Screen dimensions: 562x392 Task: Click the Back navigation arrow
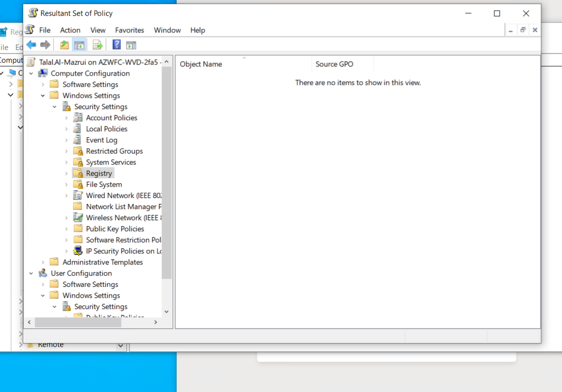pos(31,44)
